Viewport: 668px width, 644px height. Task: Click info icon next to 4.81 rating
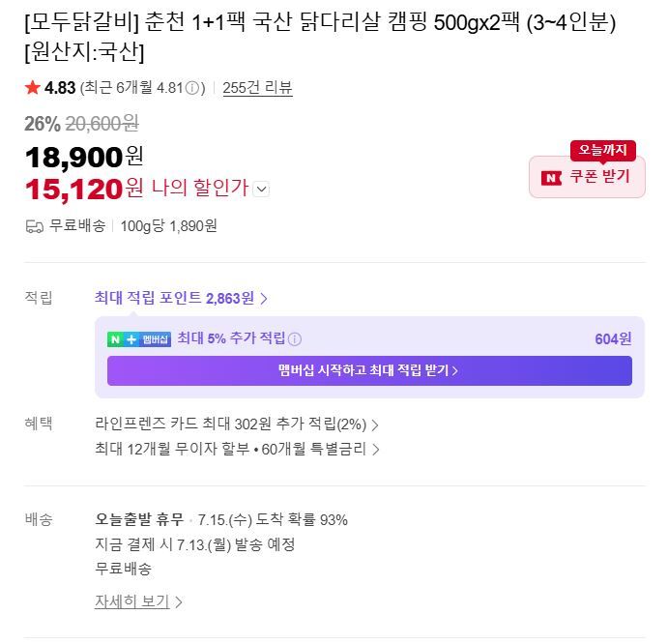192,88
